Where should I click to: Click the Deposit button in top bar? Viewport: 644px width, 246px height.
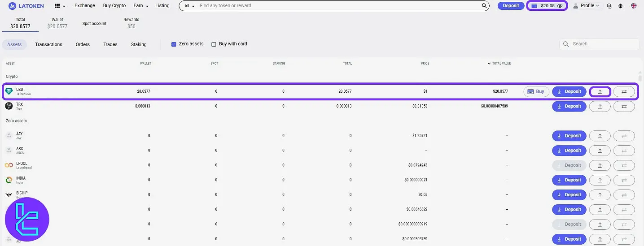click(511, 6)
